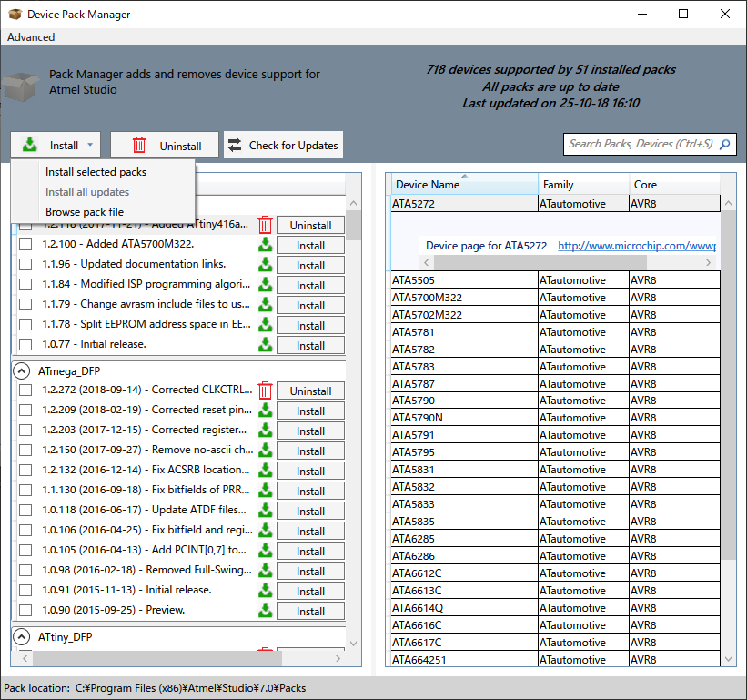This screenshot has width=747, height=700.
Task: Click the horizontal scrollbar under the ATA5272 details
Action: [x=540, y=262]
